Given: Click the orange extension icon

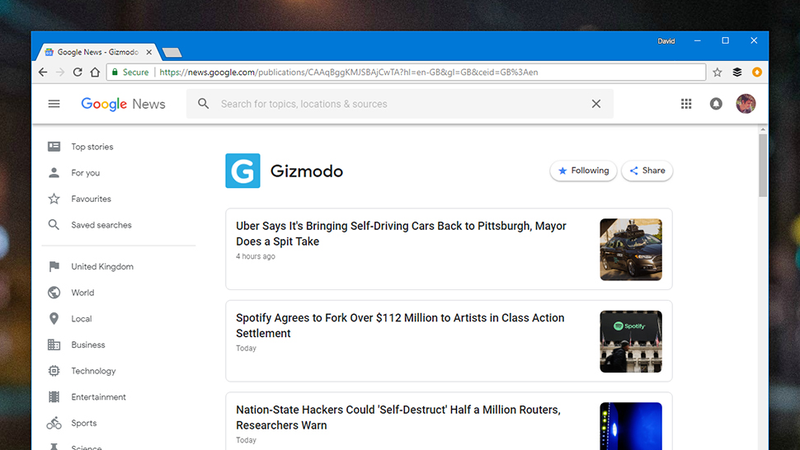Looking at the screenshot, I should 757,72.
